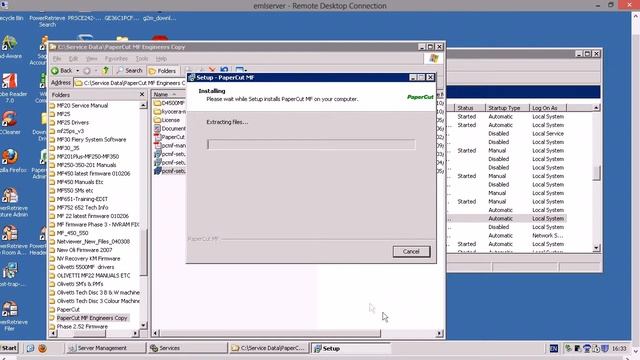
Task: Delete button with red X in toolbar
Action: [212, 70]
